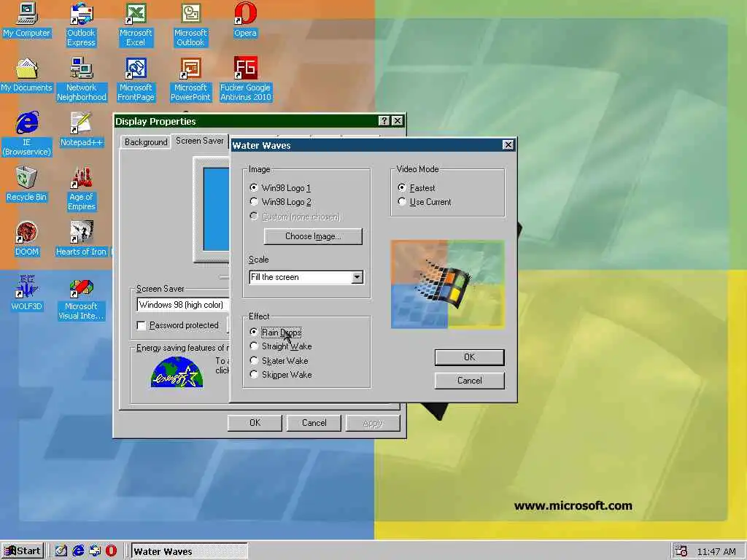Viewport: 747px width, 560px height.
Task: Click Cancel in Display Properties window
Action: click(314, 423)
